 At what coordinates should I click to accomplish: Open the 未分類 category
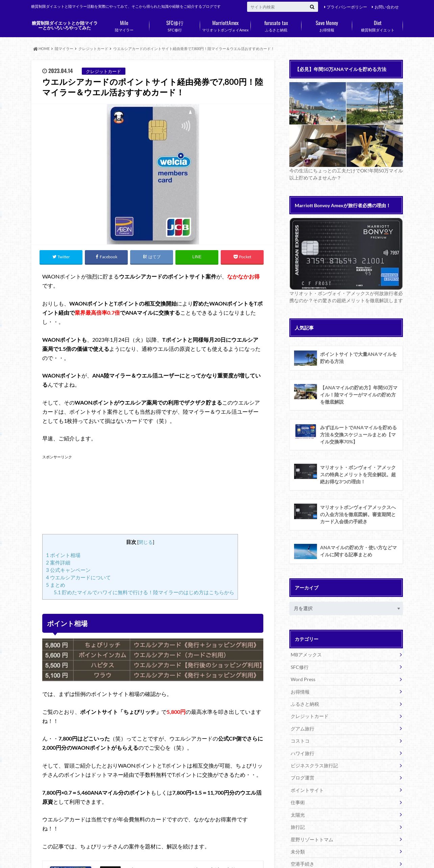(346, 852)
